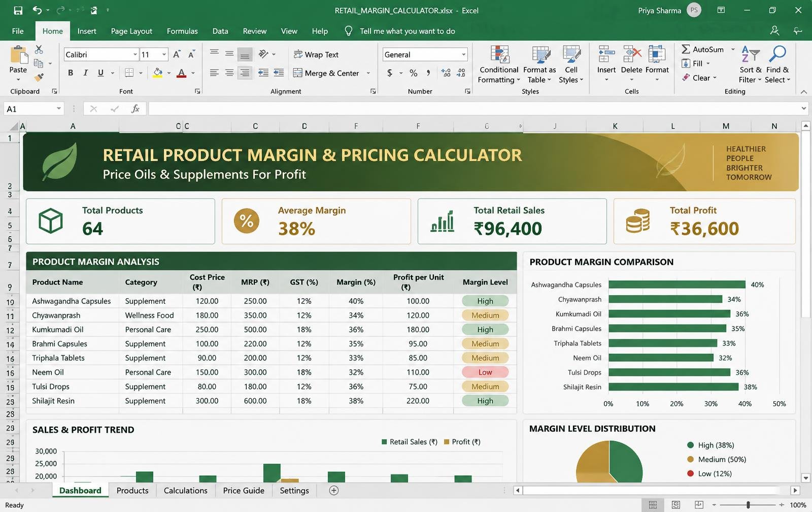Open Conditional Formatting
Viewport: 812px width, 512px height.
498,65
